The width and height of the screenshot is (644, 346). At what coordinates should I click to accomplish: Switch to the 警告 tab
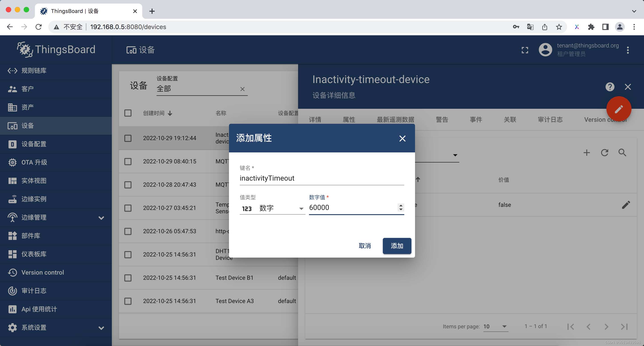pyautogui.click(x=442, y=120)
